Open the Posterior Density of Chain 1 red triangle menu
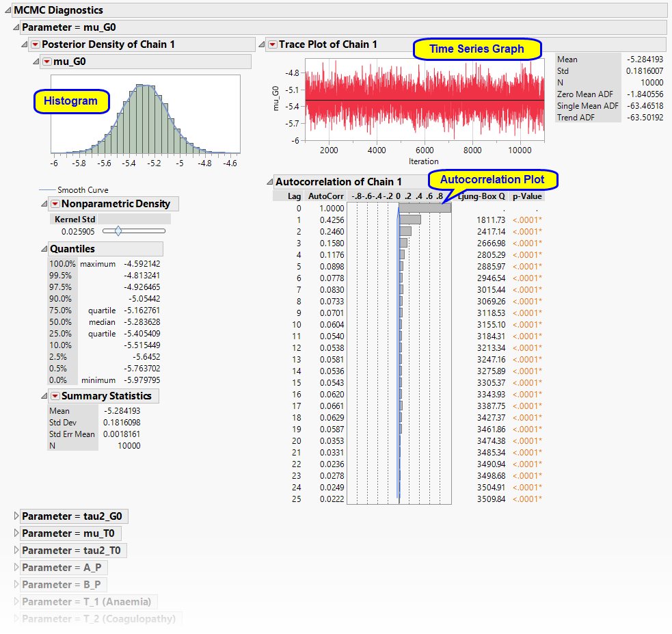Screen dimensions: 672x634 [35, 44]
